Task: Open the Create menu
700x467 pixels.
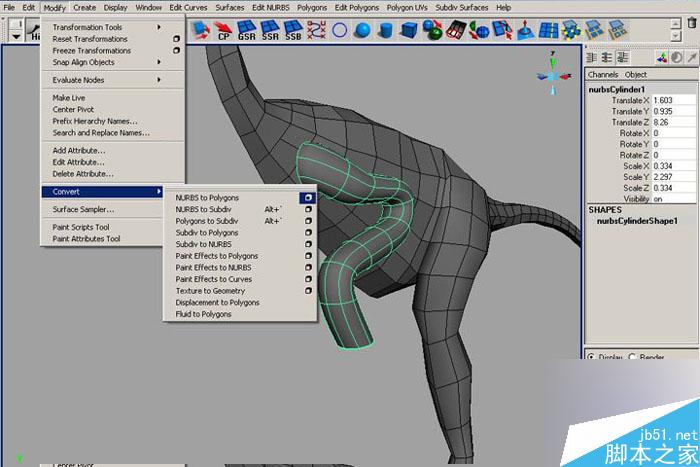Action: point(84,8)
